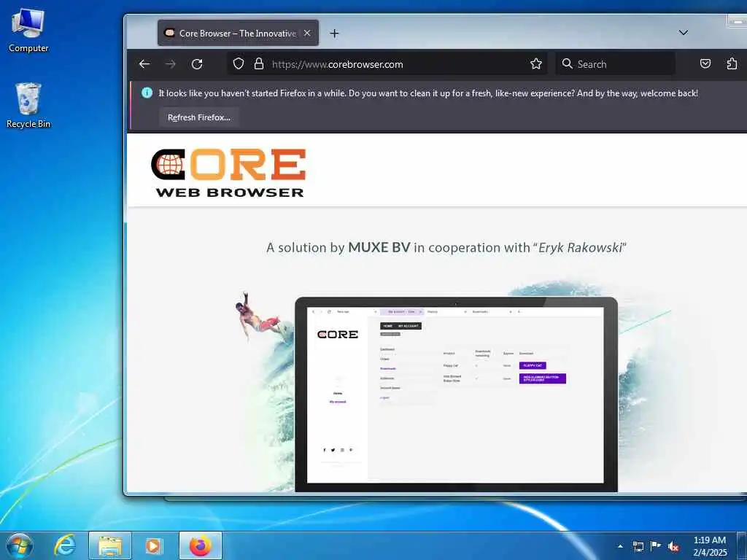Go back using the Firefox back arrow

(144, 64)
